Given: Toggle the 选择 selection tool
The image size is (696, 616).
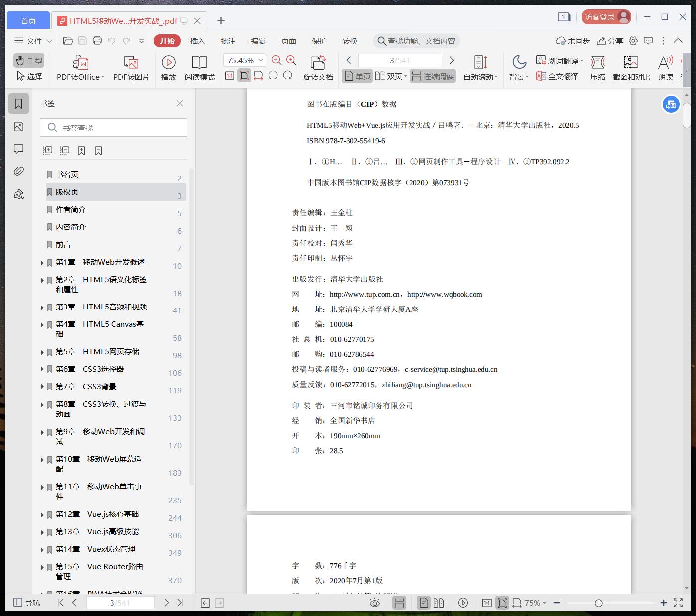Looking at the screenshot, I should pos(29,76).
